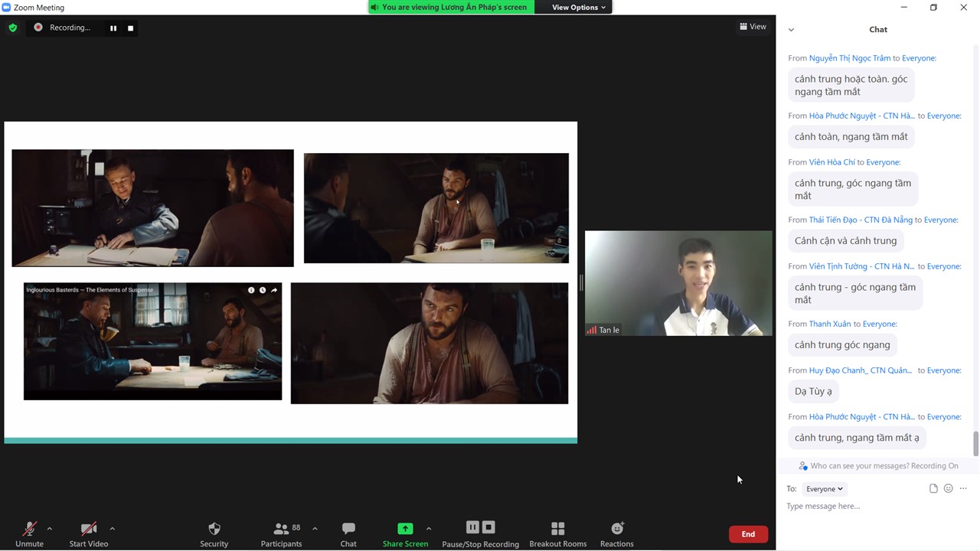Click message 'cảnh trung hoặc toàn. góc ngang tầm mắt'
The width and height of the screenshot is (980, 551).
point(851,85)
